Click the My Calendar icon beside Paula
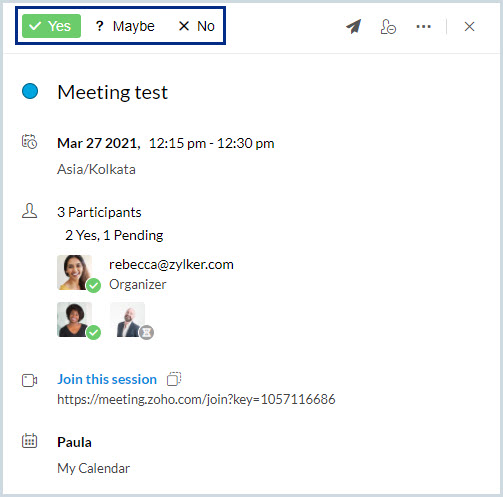This screenshot has width=503, height=497. coord(29,441)
